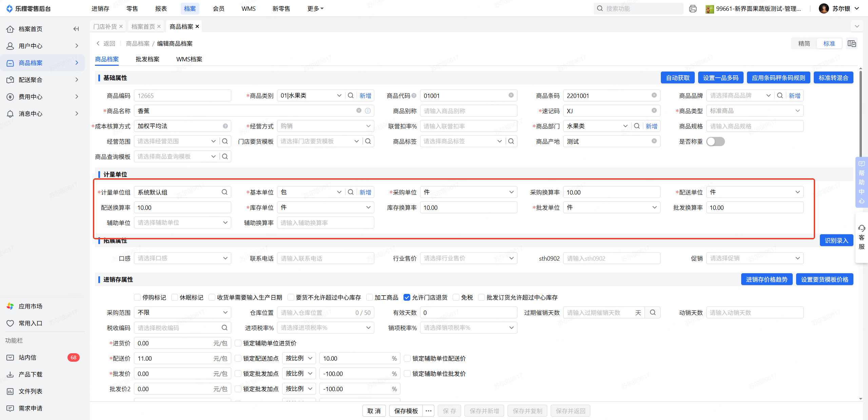The width and height of the screenshot is (868, 420).
Task: Check the 锁定辅助单位进货价 box
Action: click(x=238, y=343)
